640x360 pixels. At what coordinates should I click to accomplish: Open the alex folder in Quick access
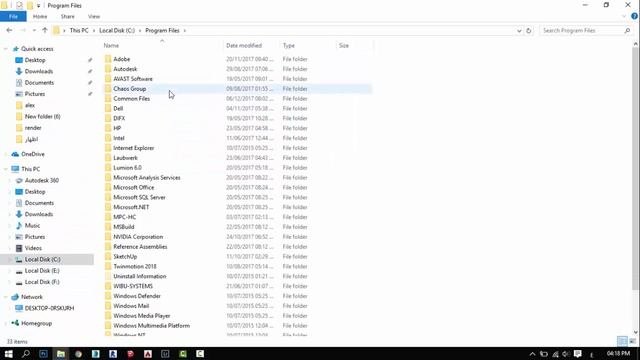pos(29,105)
